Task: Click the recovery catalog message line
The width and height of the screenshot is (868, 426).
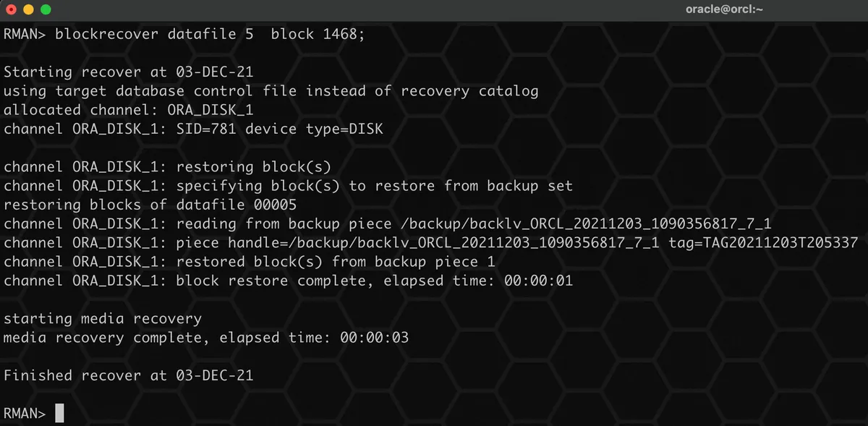Action: coord(271,91)
